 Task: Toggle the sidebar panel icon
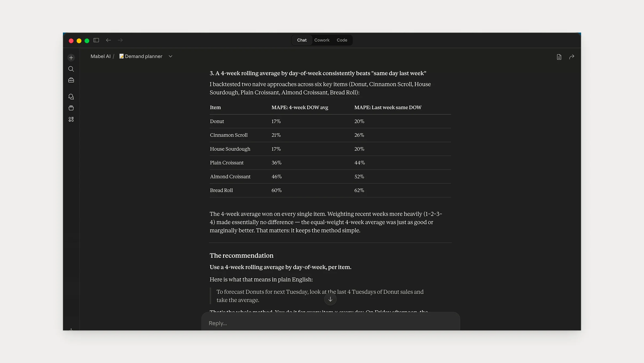point(96,40)
